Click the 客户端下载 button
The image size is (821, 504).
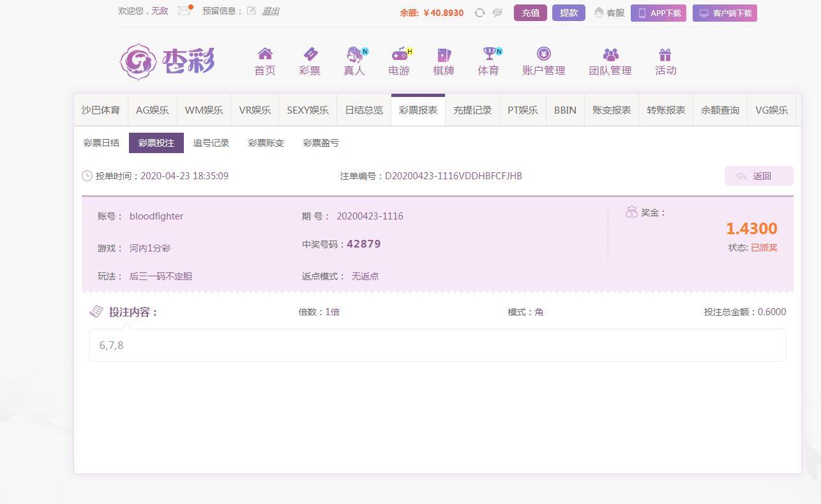tap(725, 13)
